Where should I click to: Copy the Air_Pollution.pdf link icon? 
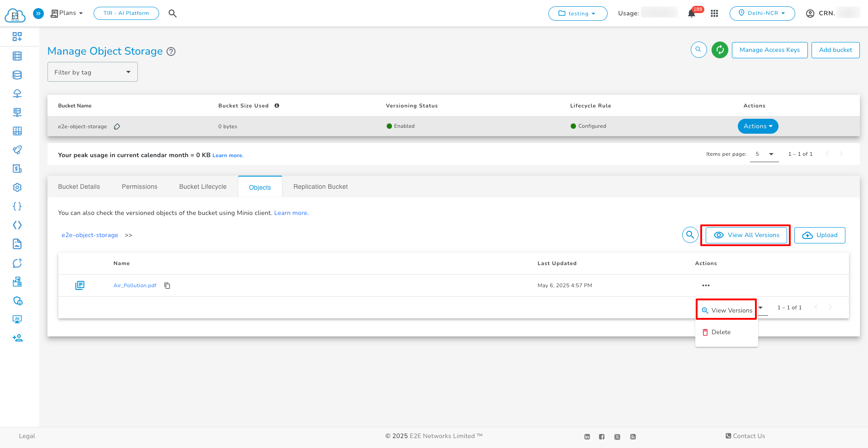point(167,285)
